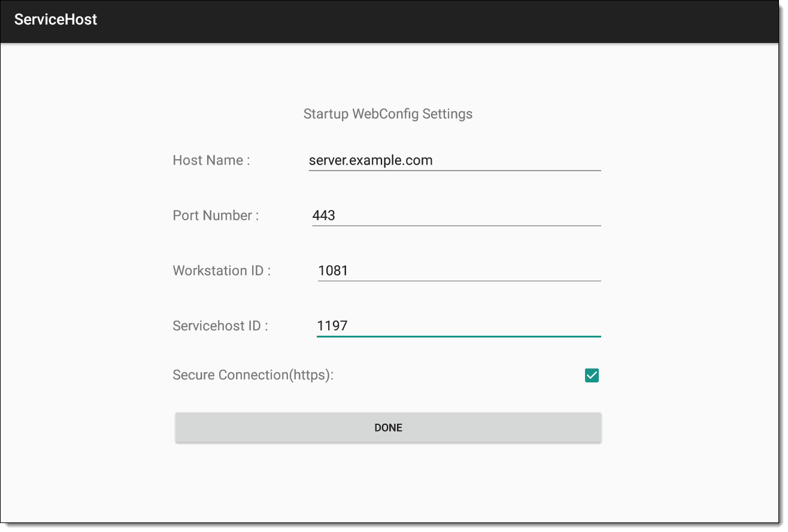Click the server.example.com text
This screenshot has height=532, width=788.
pos(371,160)
